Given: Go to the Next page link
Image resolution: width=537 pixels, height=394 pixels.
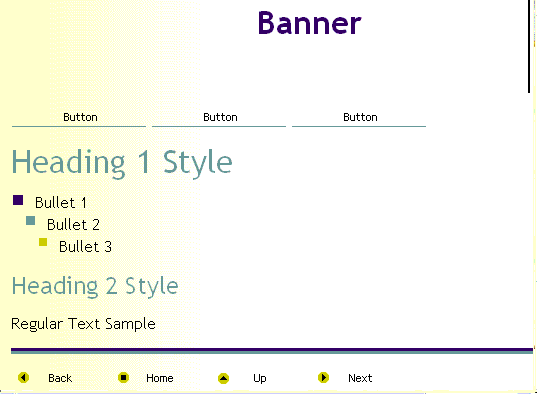Looking at the screenshot, I should point(360,378).
